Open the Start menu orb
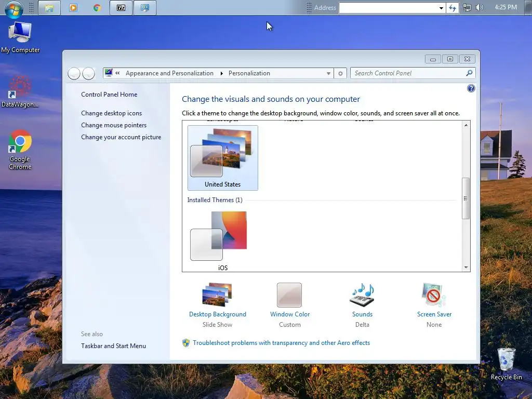Screen dimensions: 532x399 click(14, 9)
